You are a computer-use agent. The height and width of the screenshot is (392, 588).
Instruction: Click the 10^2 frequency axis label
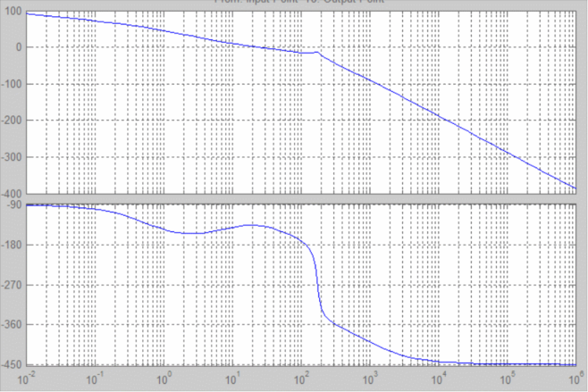[301, 379]
